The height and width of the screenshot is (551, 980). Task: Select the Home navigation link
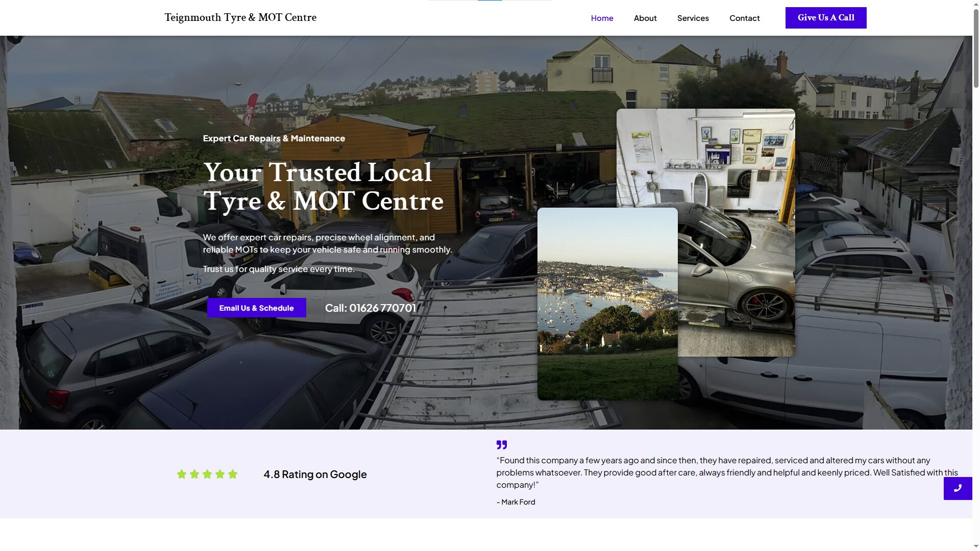pos(602,18)
